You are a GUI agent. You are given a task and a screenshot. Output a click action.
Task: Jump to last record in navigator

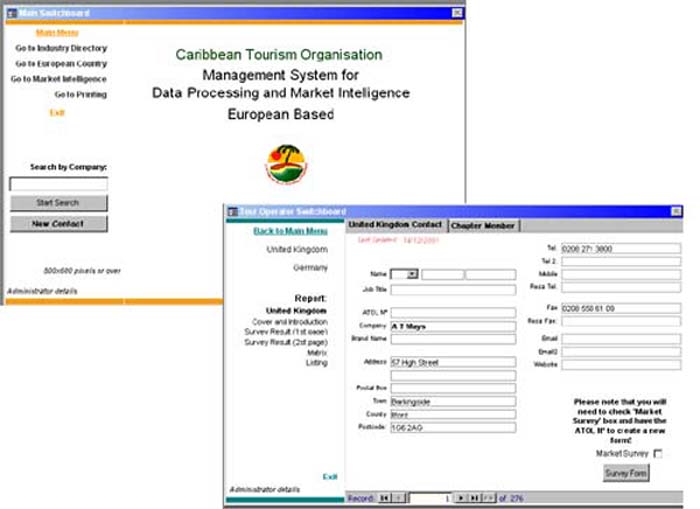tap(475, 498)
